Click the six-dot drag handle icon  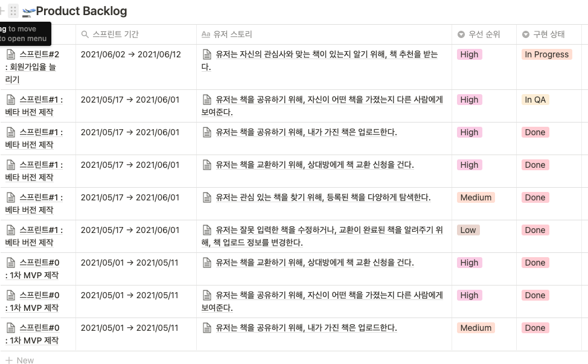point(13,10)
